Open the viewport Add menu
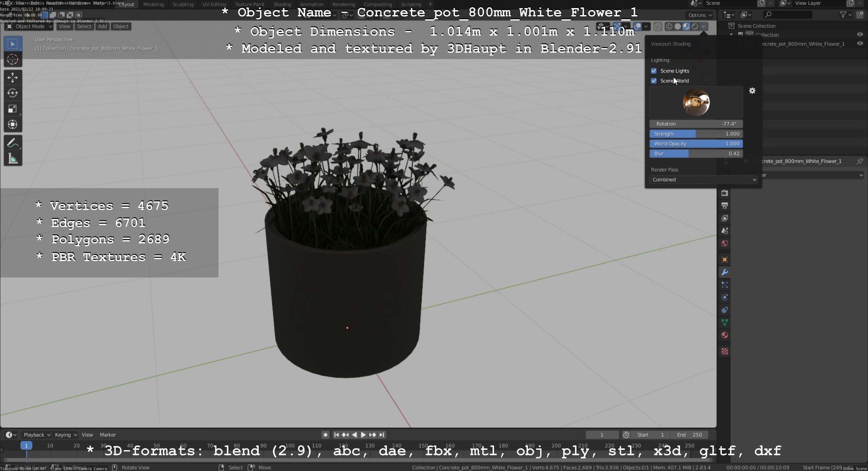The image size is (868, 471). point(102,26)
